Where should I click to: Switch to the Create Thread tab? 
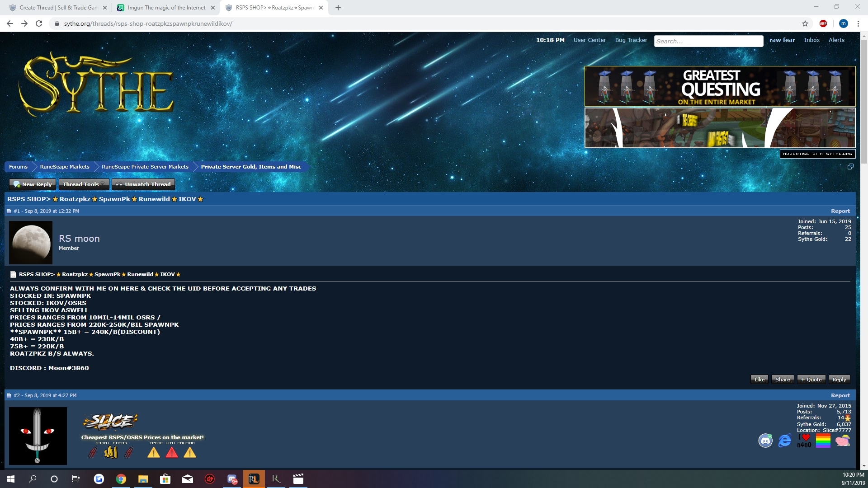coord(59,8)
